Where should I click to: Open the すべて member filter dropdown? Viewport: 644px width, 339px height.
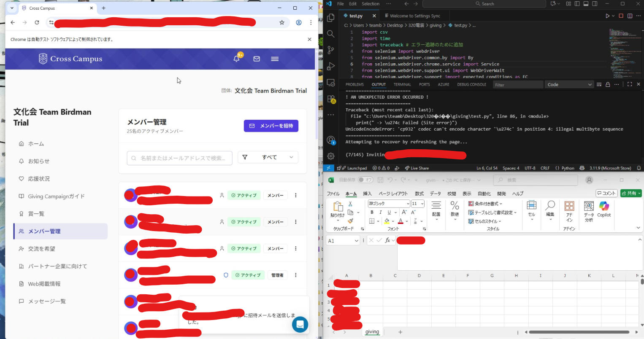268,157
